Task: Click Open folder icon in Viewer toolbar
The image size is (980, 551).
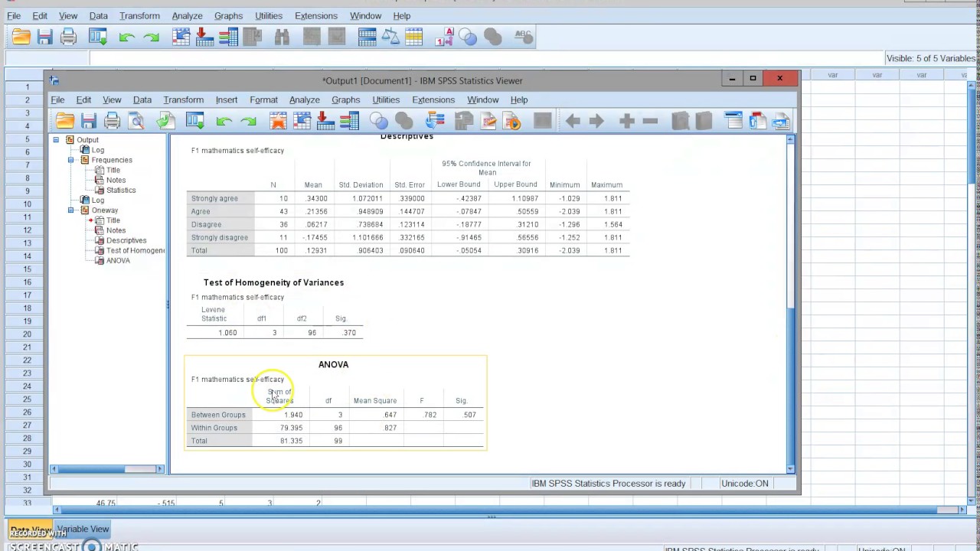Action: [x=65, y=121]
